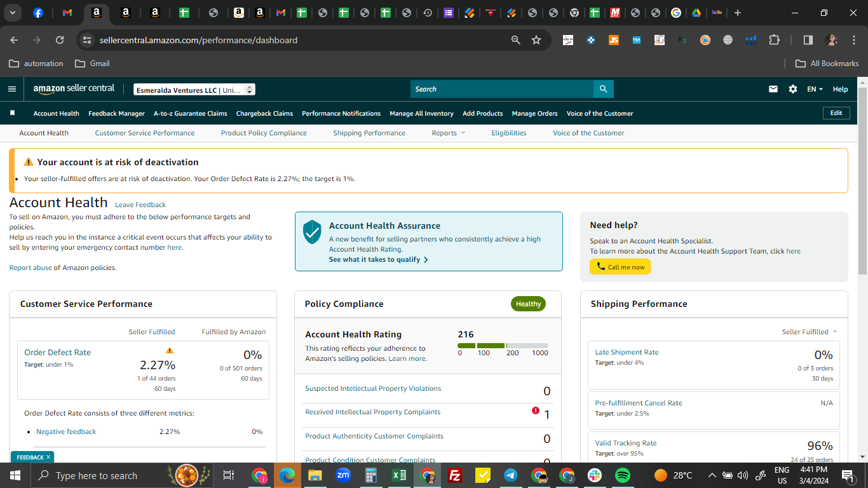
Task: Close the FEEDBACK tab widget
Action: click(48, 457)
